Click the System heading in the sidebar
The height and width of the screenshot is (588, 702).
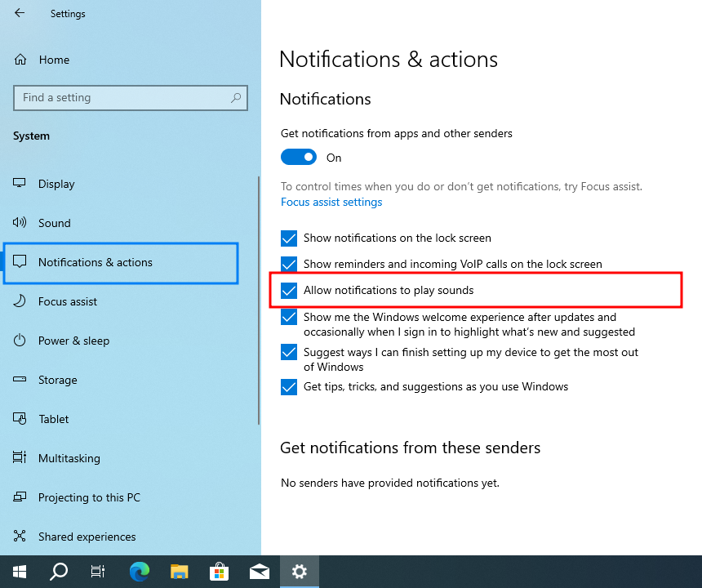pos(31,136)
